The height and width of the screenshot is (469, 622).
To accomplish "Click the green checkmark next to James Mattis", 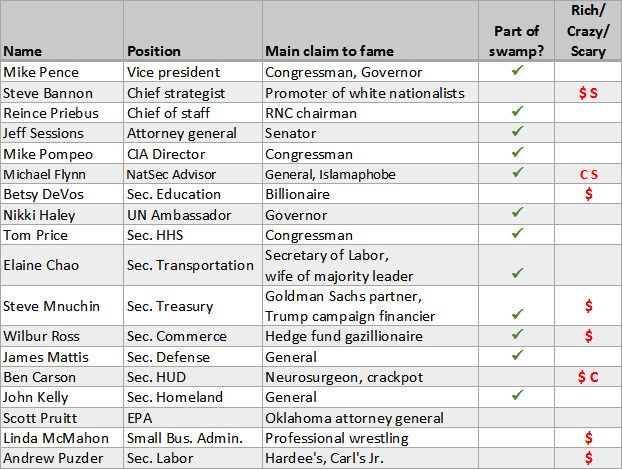I will tap(516, 356).
